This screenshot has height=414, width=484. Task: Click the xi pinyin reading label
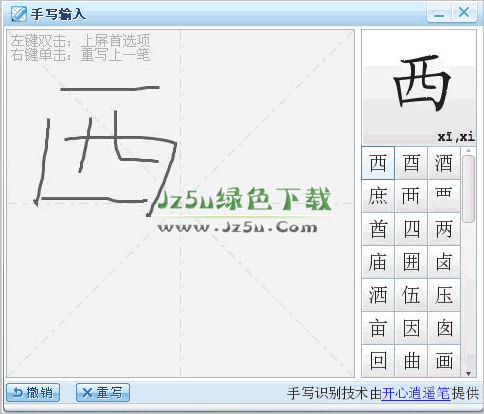(456, 137)
